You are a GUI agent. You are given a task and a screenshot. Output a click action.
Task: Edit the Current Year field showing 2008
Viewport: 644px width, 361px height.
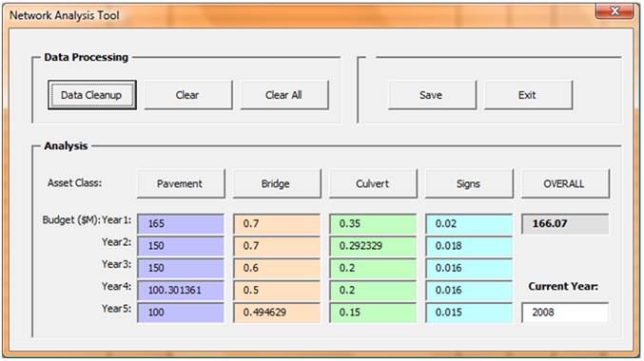click(565, 313)
